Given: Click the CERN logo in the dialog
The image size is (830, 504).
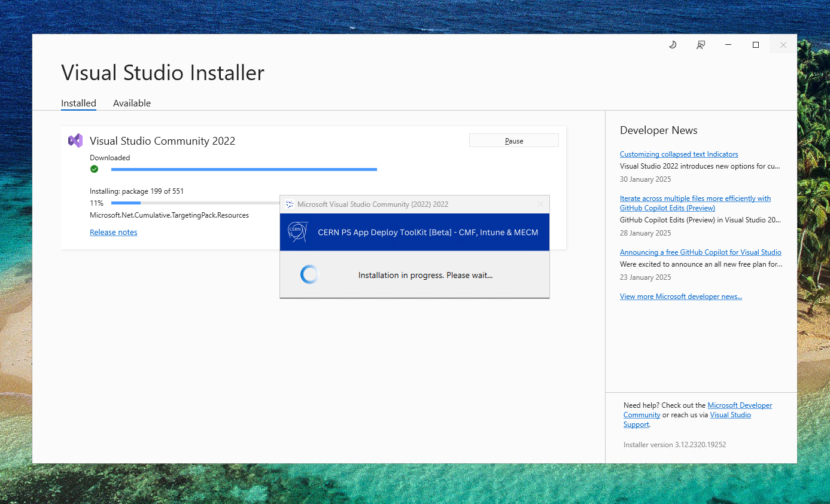Looking at the screenshot, I should click(297, 232).
